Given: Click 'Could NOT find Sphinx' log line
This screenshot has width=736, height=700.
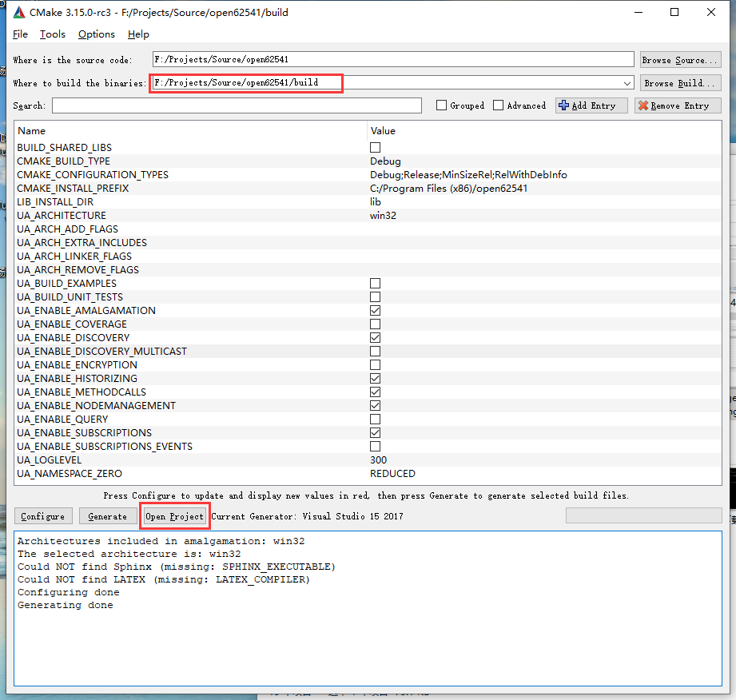Looking at the screenshot, I should pos(177,567).
